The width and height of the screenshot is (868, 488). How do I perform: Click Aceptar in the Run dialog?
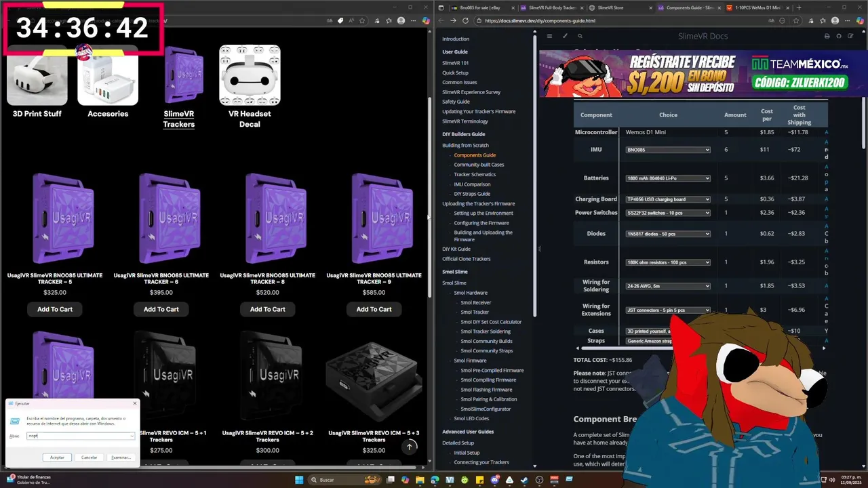coord(57,457)
